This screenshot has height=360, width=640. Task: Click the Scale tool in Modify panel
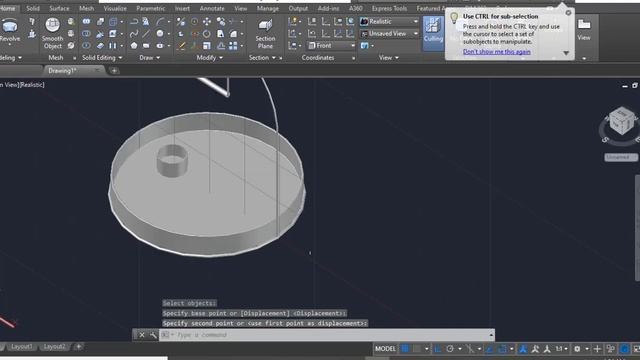click(x=207, y=46)
